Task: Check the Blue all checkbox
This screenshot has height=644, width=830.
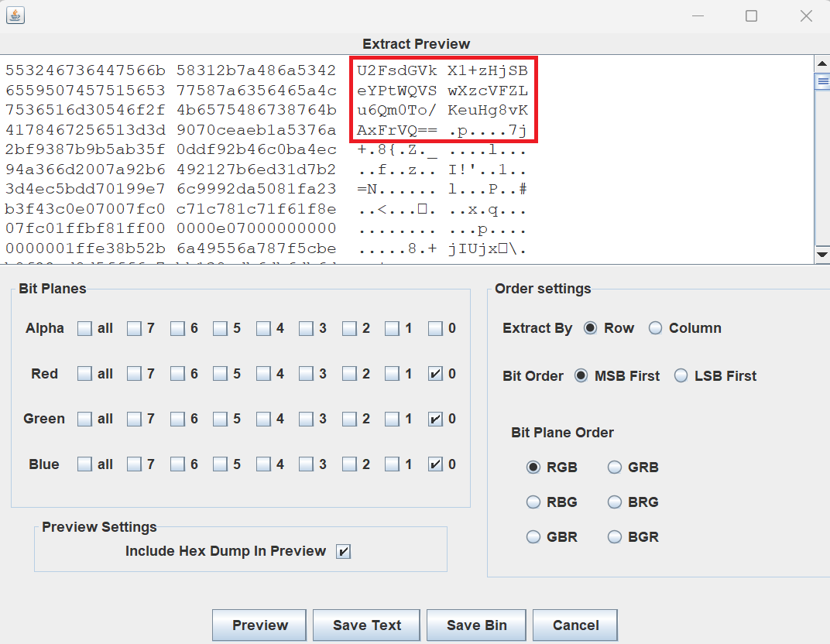Action: point(84,464)
